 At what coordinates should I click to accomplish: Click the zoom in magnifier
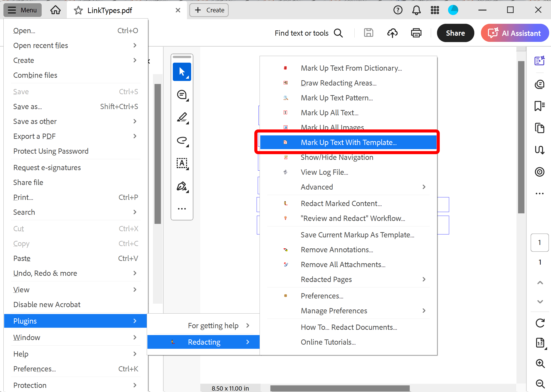coord(540,363)
